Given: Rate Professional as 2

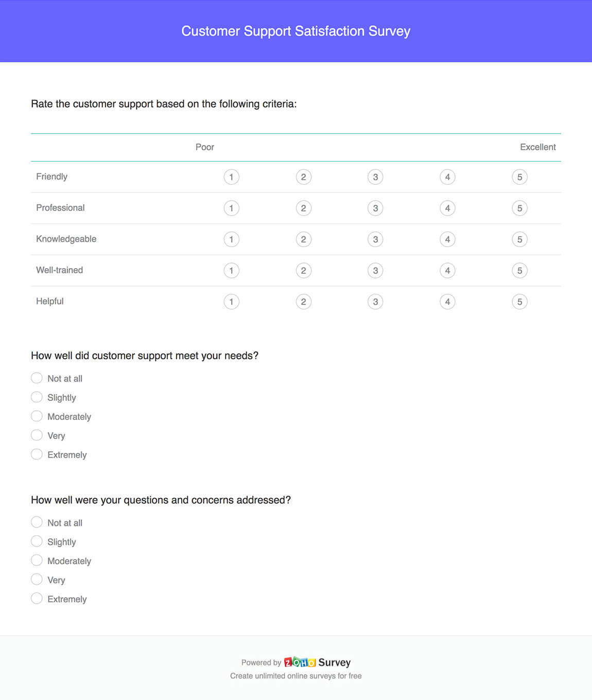Looking at the screenshot, I should (304, 208).
